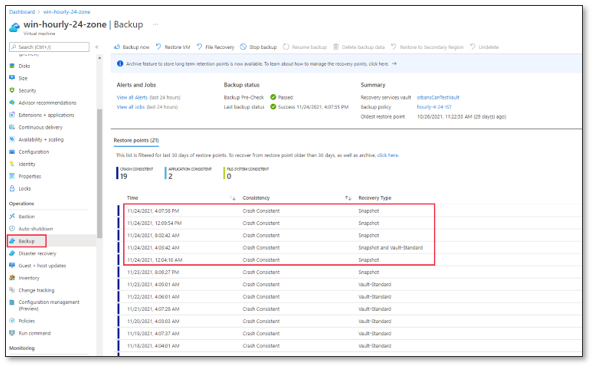The width and height of the screenshot is (593, 366).
Task: Click the Undelete toolbar icon
Action: (473, 47)
